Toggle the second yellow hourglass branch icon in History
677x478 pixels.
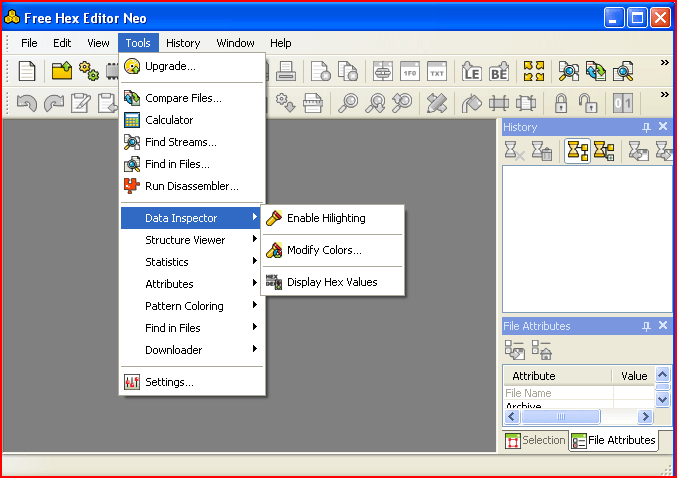click(604, 151)
